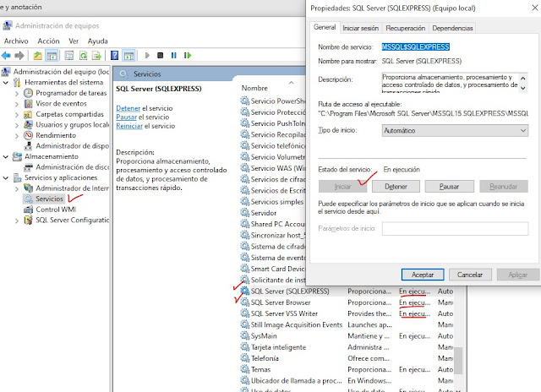Click the Export list toolbar icon
Screen dimensions: 541x392
pyautogui.click(x=97, y=55)
